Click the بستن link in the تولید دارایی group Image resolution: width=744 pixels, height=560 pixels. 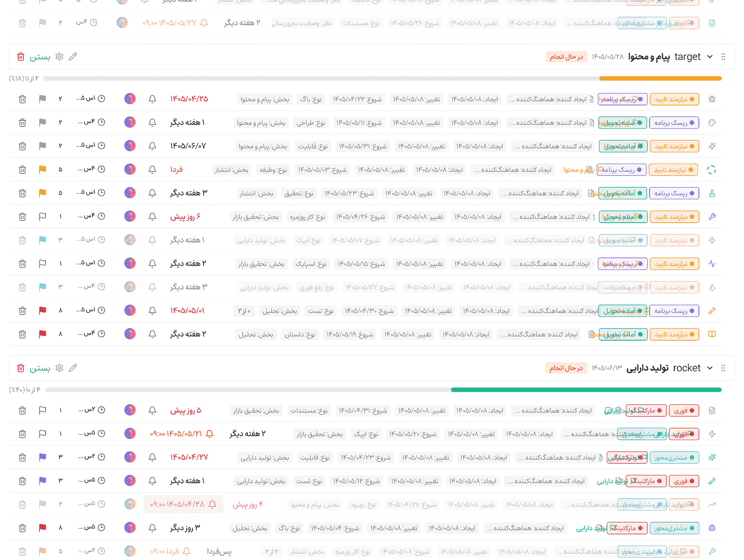(x=40, y=369)
